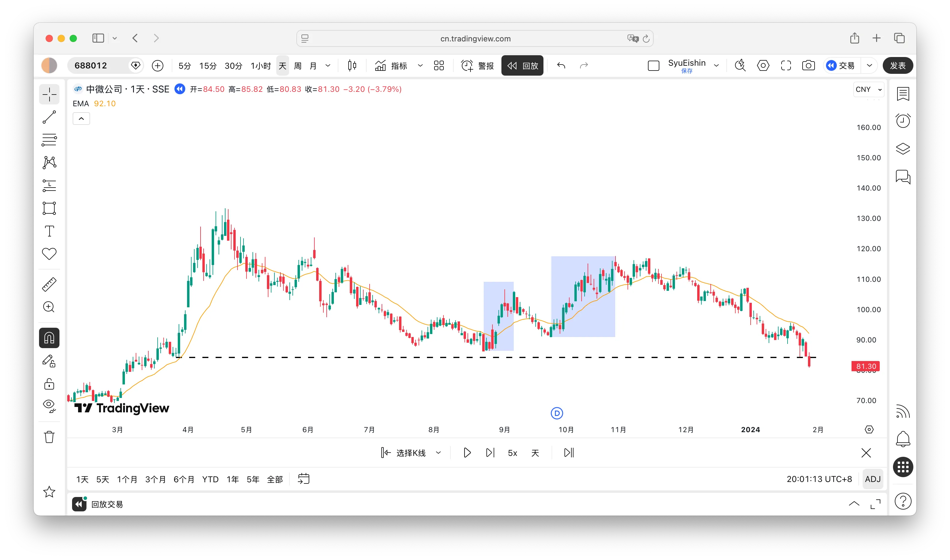Open the 20:01:13 UTC+8 timezone menu
The height and width of the screenshot is (560, 950).
click(x=819, y=479)
